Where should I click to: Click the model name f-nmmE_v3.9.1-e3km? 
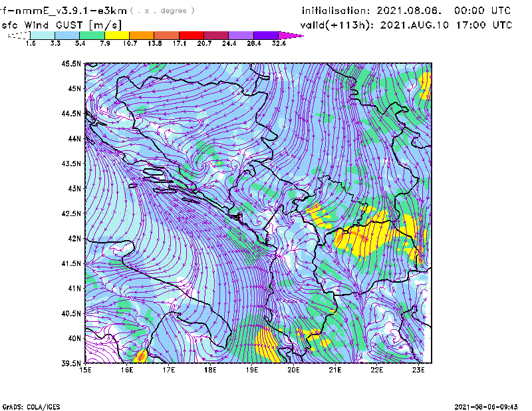click(63, 11)
